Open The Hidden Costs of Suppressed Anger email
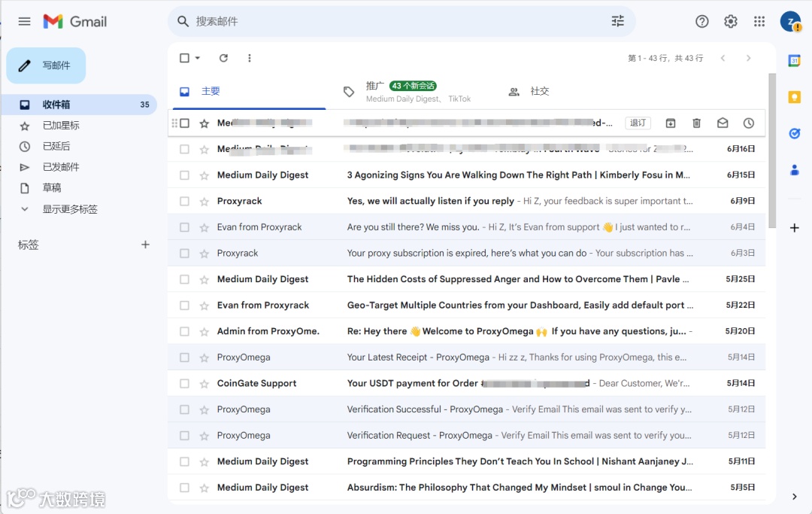Viewport: 812px width, 514px height. point(466,279)
